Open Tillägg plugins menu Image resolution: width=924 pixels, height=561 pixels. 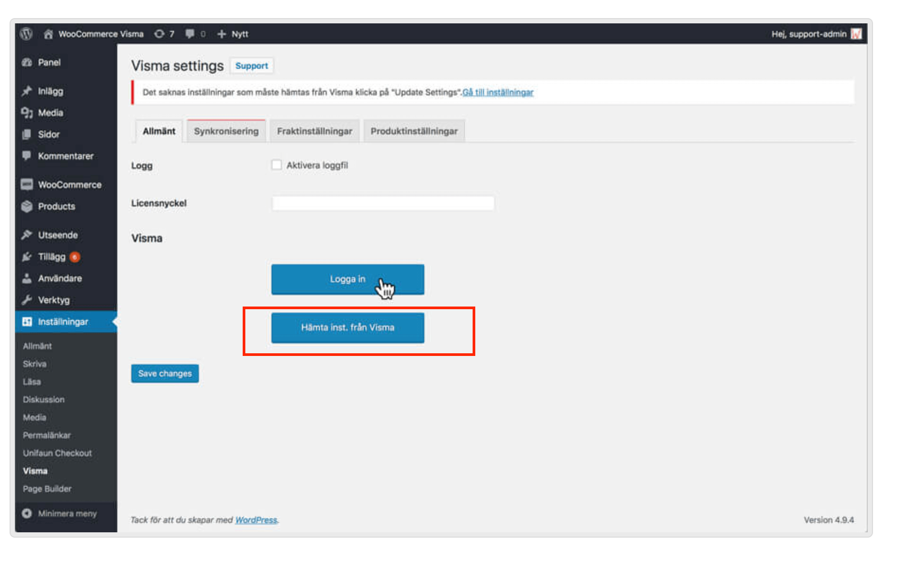52,257
